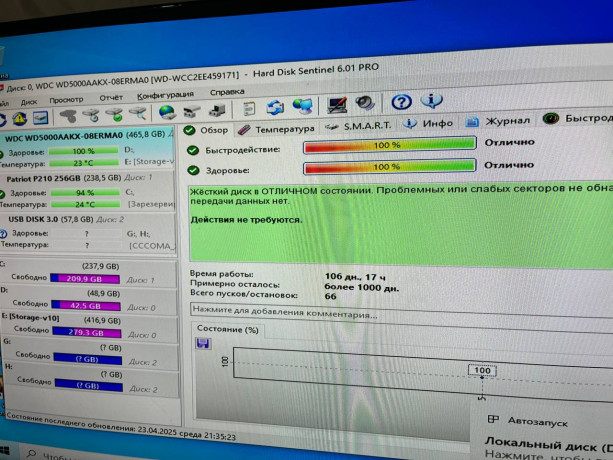The width and height of the screenshot is (613, 460).
Task: Click the (48,9 GB) size of partition D:
Action: 103,294
